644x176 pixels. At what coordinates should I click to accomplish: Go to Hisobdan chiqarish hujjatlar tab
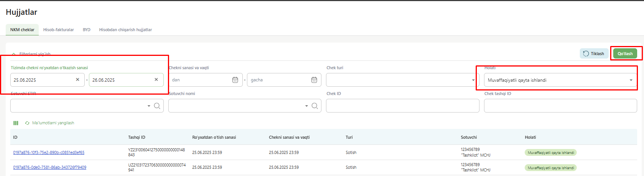click(125, 30)
